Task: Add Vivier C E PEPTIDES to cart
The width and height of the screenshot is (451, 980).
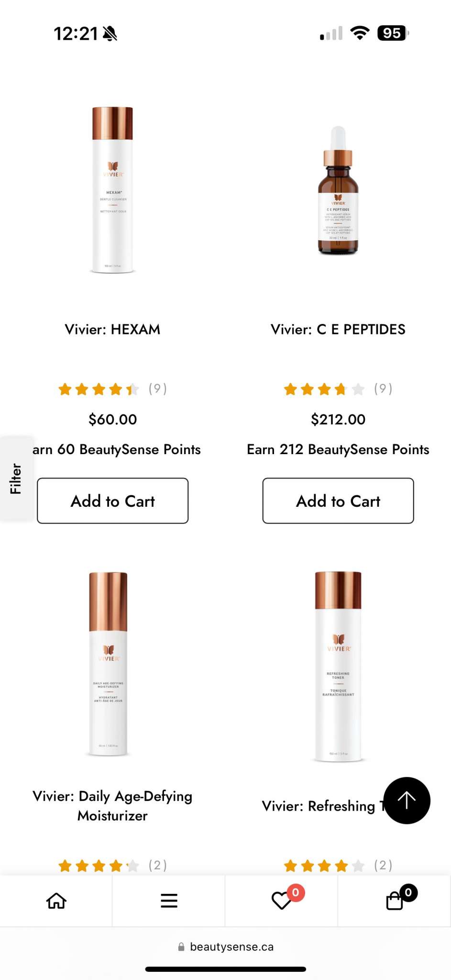Action: 338,501
